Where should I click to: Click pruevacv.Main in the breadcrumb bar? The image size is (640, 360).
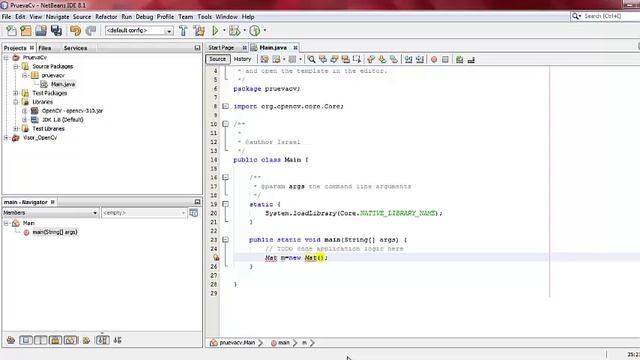click(237, 343)
